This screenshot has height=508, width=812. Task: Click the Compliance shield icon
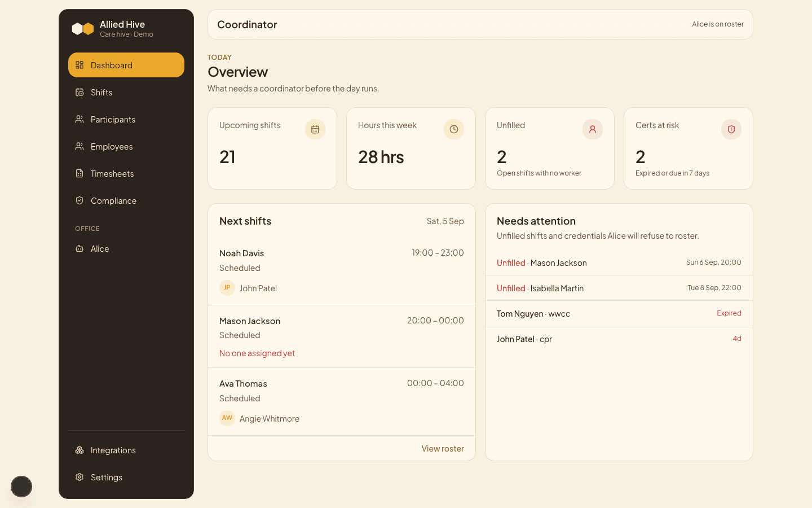click(80, 200)
